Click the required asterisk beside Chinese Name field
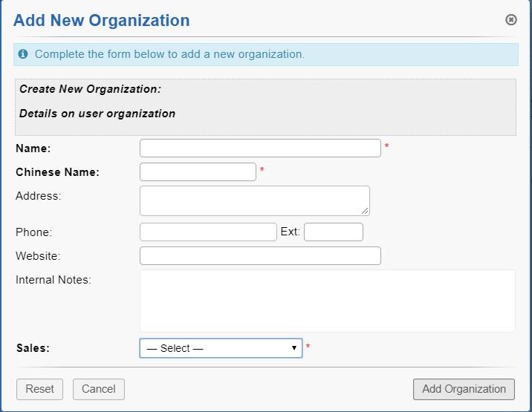 [x=262, y=169]
